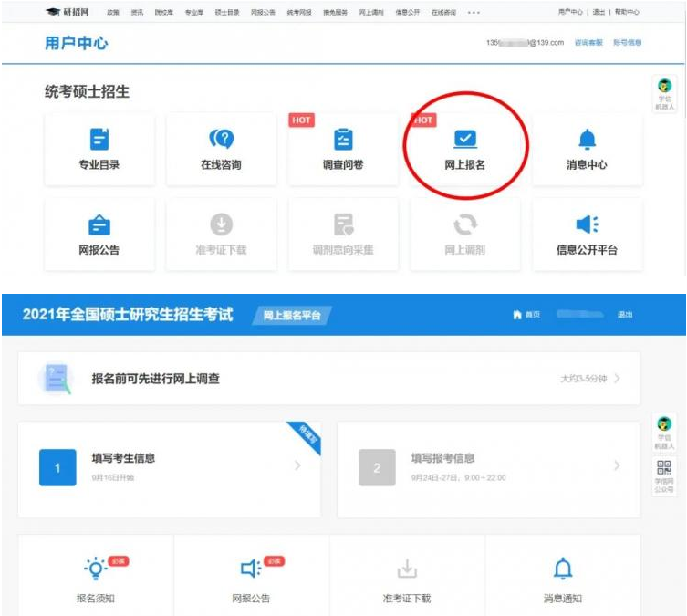
Task: Open 报名须知 lightbulb icon
Action: [96, 569]
